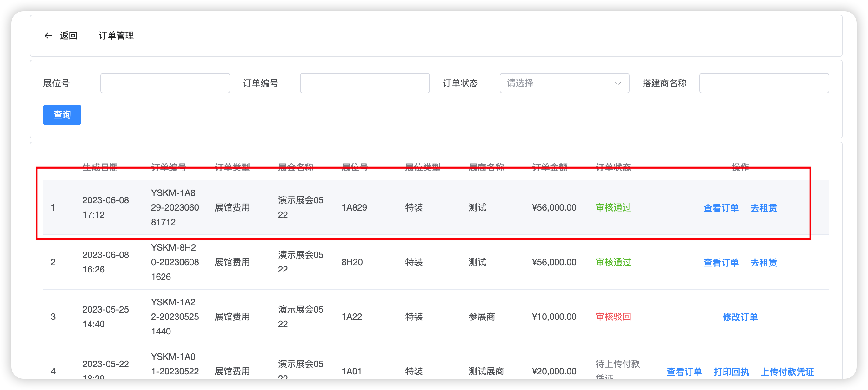
Task: Click the 订单管理 page title
Action: (x=116, y=35)
